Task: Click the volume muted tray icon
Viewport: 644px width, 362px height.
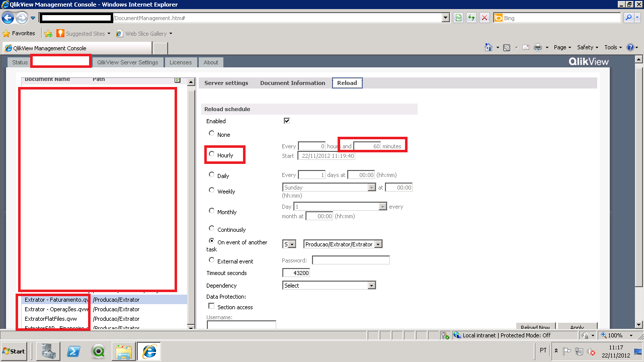Action: tap(592, 351)
